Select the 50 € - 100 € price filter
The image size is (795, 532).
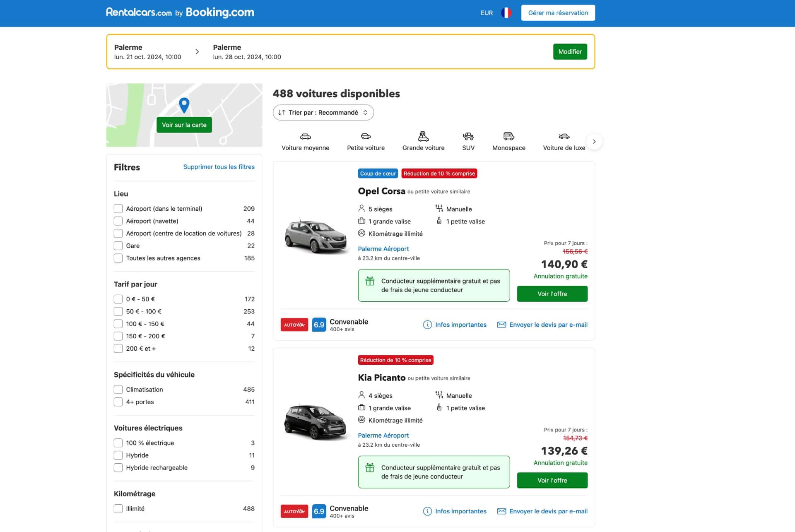pos(118,311)
